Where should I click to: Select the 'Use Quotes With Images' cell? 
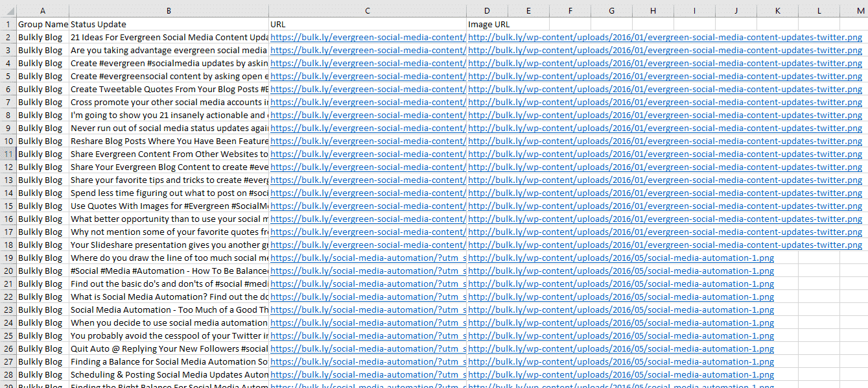pyautogui.click(x=169, y=206)
